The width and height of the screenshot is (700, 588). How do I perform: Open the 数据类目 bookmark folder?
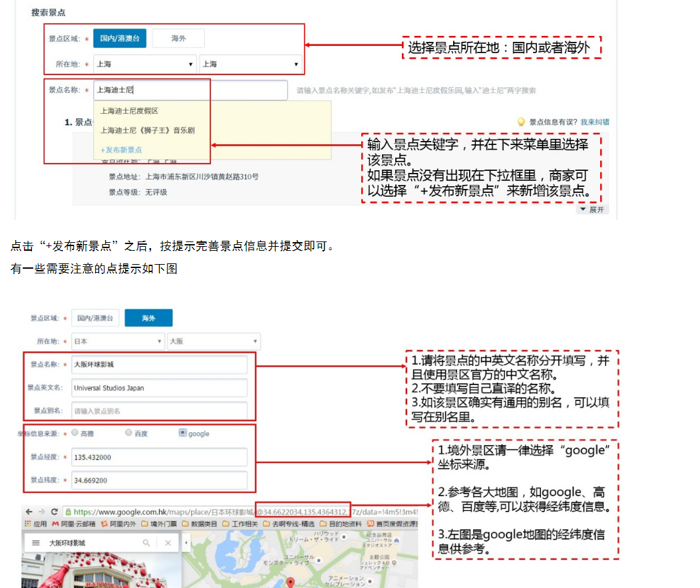(x=200, y=523)
